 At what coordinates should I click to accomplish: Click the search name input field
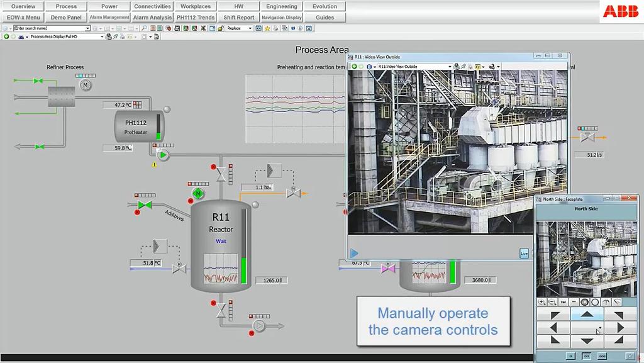(x=49, y=28)
